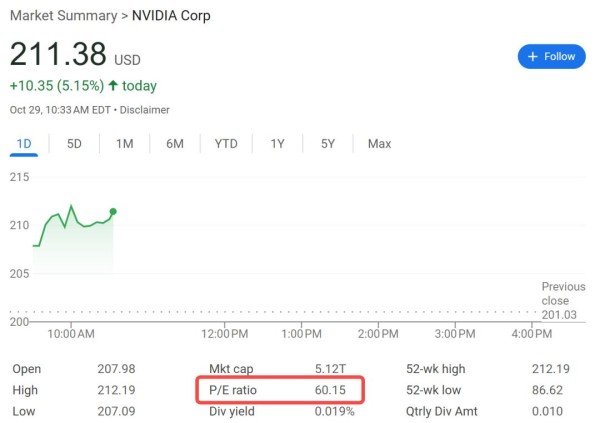Click the green current-price dot on chart
Image resolution: width=600 pixels, height=423 pixels.
[x=113, y=211]
